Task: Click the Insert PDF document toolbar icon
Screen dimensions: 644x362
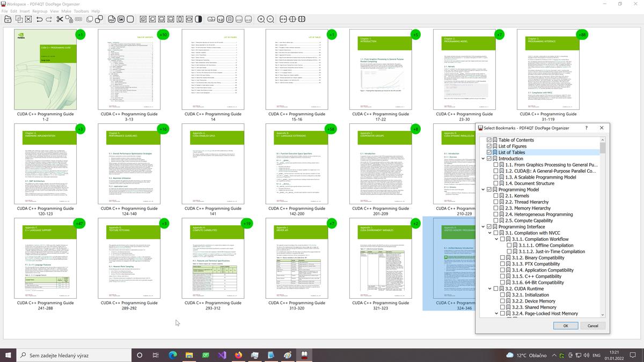Action: pos(112,19)
